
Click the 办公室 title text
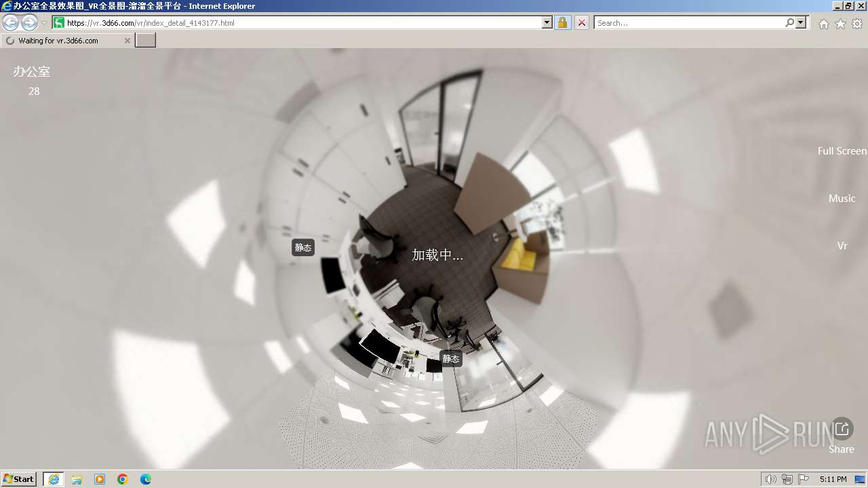pyautogui.click(x=31, y=71)
